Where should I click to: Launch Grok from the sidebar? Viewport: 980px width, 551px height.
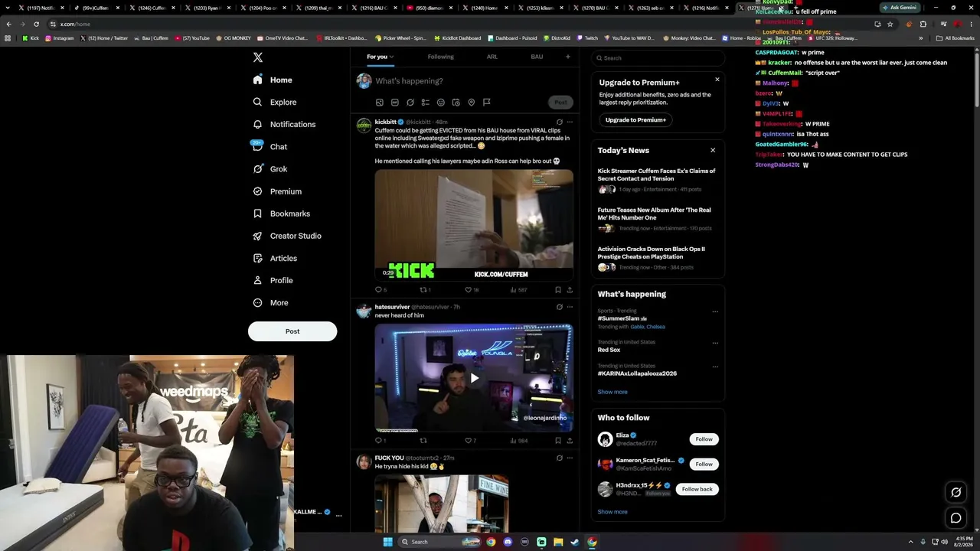(x=270, y=169)
